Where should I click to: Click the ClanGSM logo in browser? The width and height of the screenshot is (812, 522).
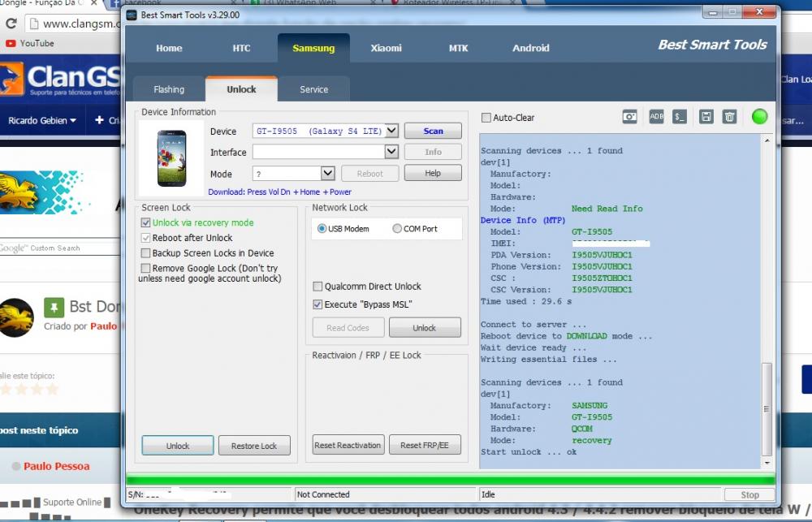pos(59,79)
